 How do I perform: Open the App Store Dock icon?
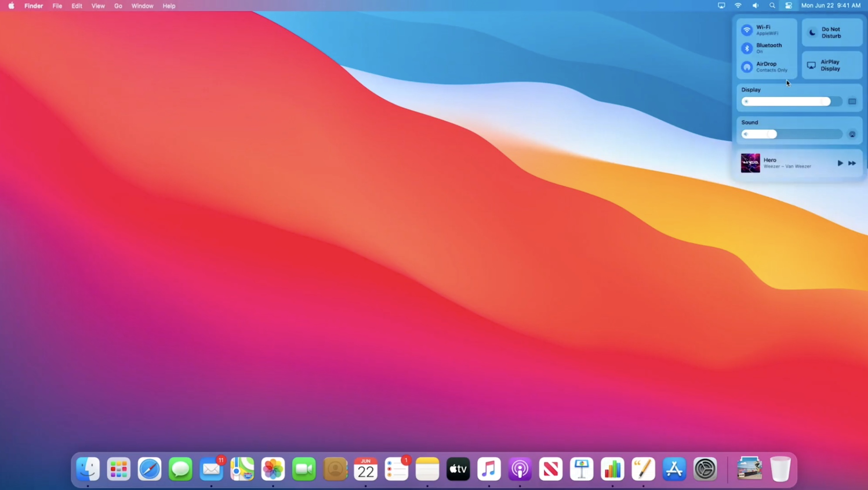(674, 469)
